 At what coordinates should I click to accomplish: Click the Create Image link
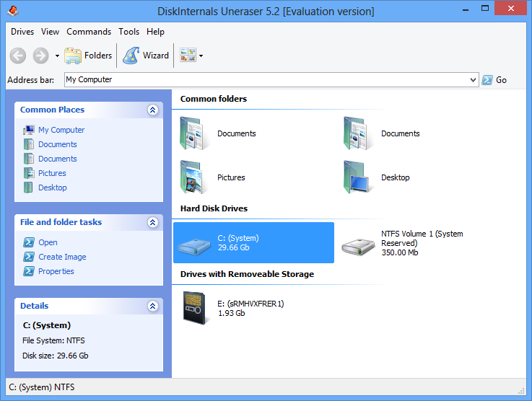tap(62, 257)
